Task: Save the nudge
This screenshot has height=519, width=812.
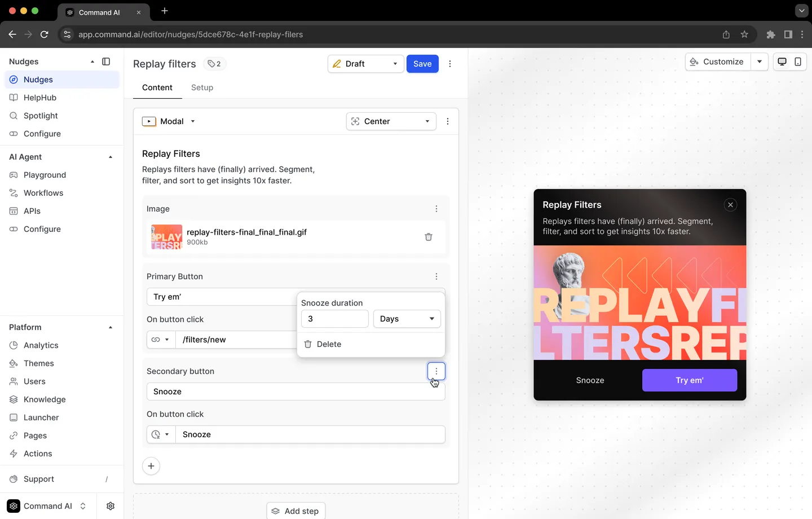Action: (x=422, y=64)
